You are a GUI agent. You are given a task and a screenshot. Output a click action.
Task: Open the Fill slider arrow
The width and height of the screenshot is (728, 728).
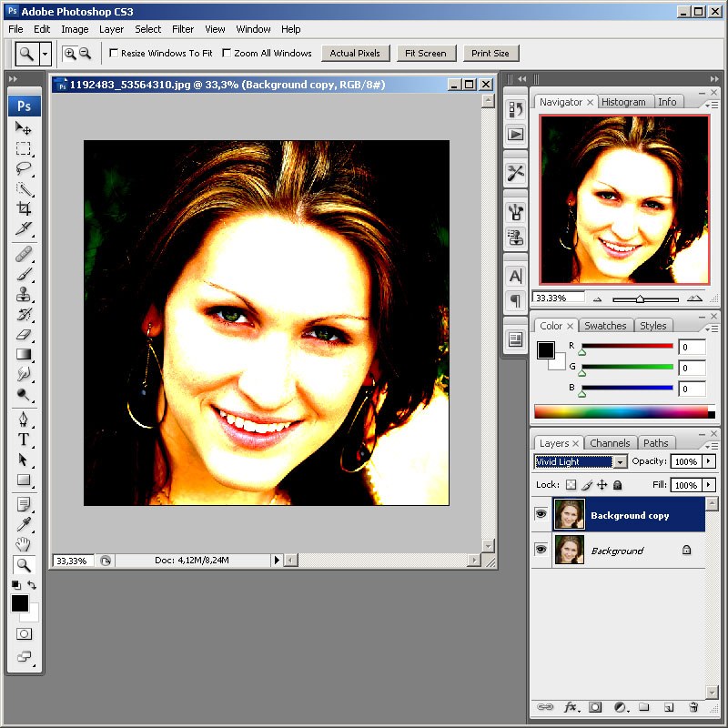[709, 485]
